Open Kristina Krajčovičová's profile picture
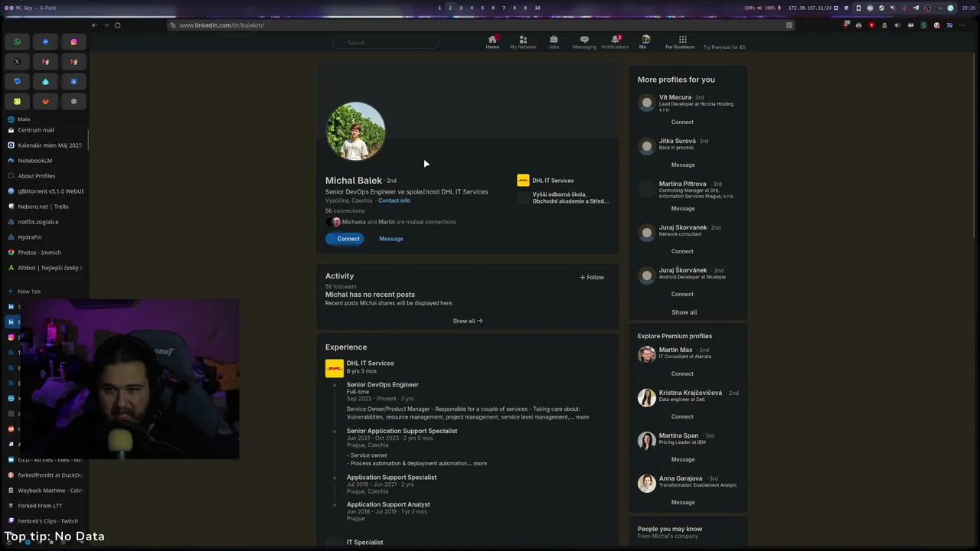The image size is (980, 551). coord(647,397)
